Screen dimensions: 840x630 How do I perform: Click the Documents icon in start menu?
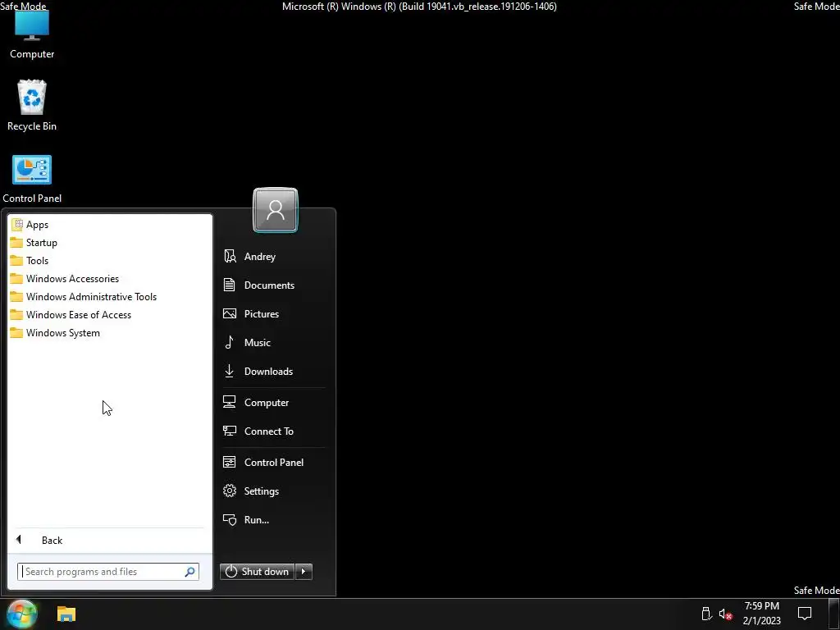pyautogui.click(x=230, y=285)
